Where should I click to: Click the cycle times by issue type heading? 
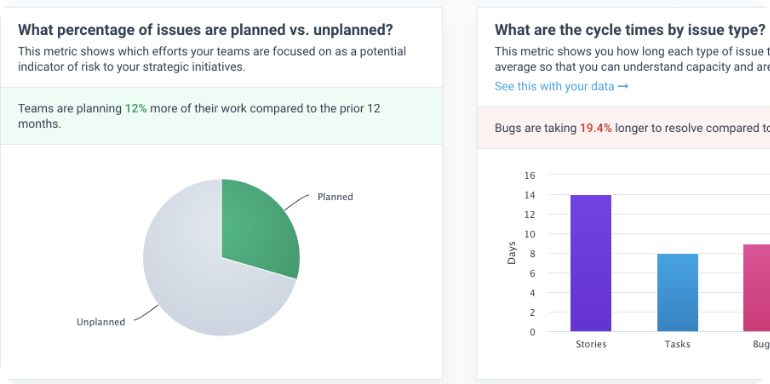[629, 30]
